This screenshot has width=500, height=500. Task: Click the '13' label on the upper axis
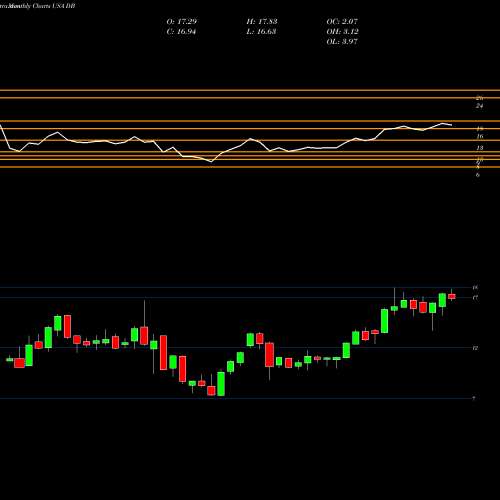(480, 148)
